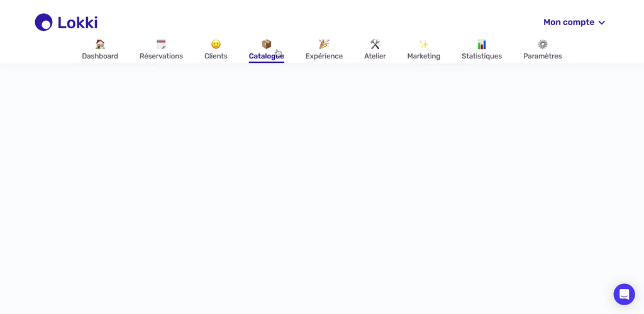Click the bar chart Statistiques icon
This screenshot has width=644, height=314.
pyautogui.click(x=481, y=44)
